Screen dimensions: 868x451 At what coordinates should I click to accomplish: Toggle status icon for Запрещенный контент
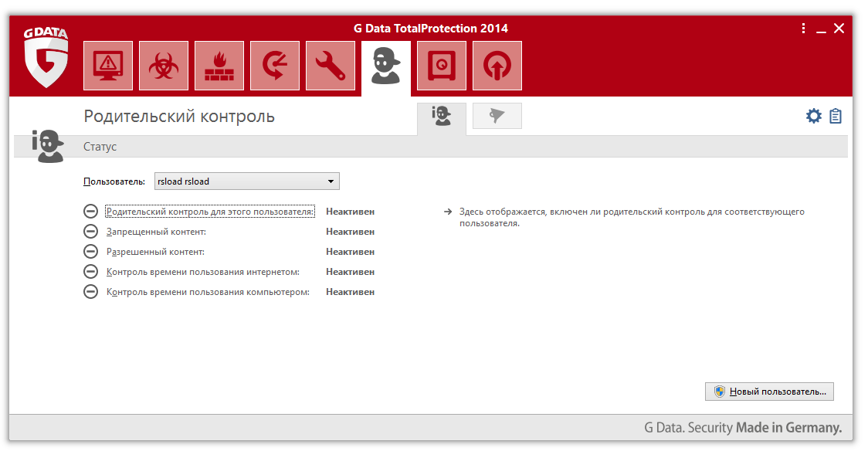click(91, 232)
